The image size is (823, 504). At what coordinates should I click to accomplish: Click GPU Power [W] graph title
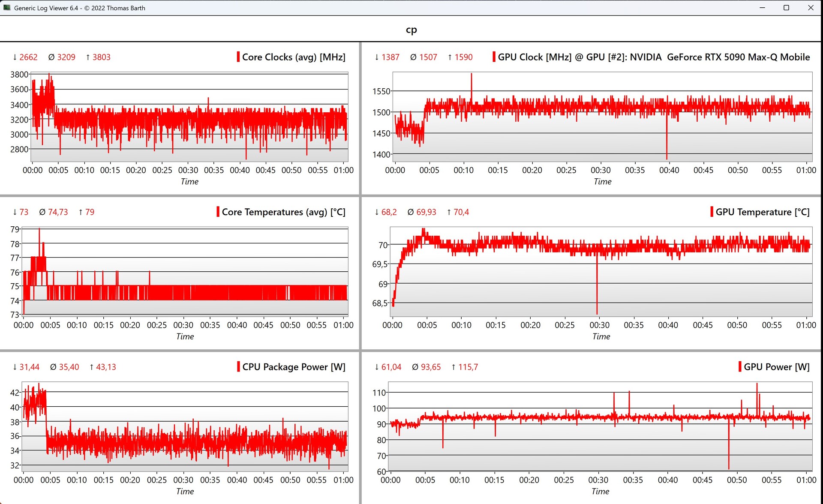pyautogui.click(x=776, y=367)
